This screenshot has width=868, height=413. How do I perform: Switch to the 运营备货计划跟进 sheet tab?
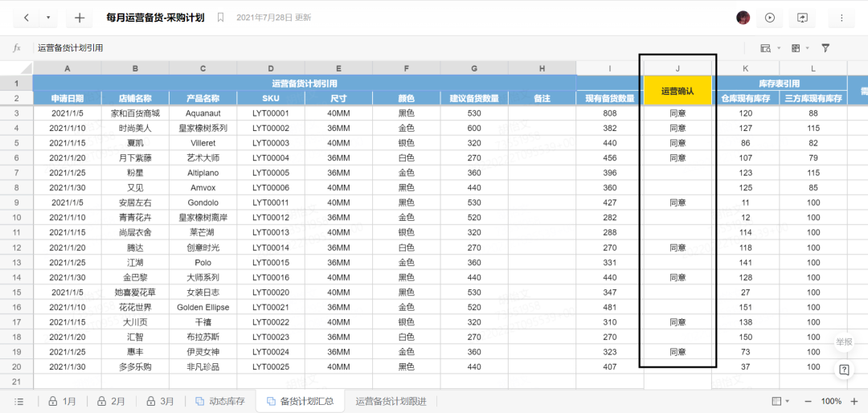click(x=391, y=402)
